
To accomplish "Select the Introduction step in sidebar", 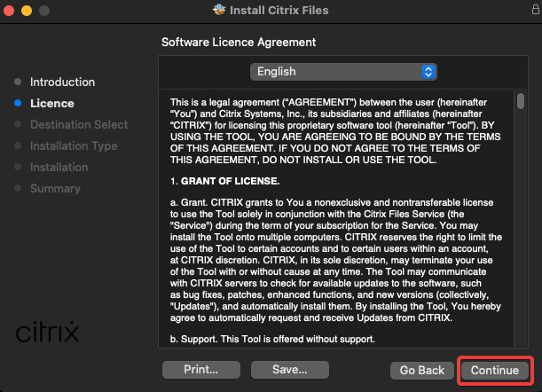I will [62, 82].
